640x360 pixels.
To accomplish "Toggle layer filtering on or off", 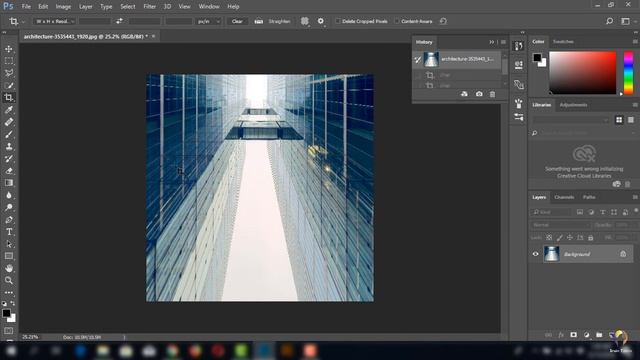I will [636, 211].
